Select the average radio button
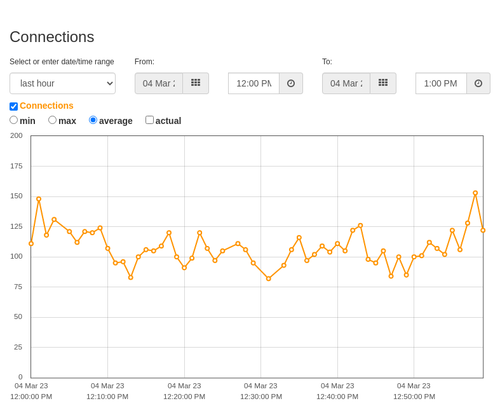Image resolution: width=500 pixels, height=403 pixels. pos(93,120)
